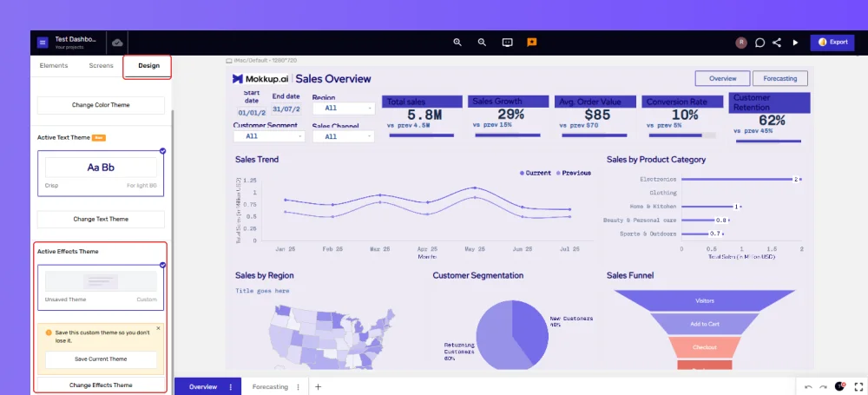Click the cloud save status icon

point(117,43)
